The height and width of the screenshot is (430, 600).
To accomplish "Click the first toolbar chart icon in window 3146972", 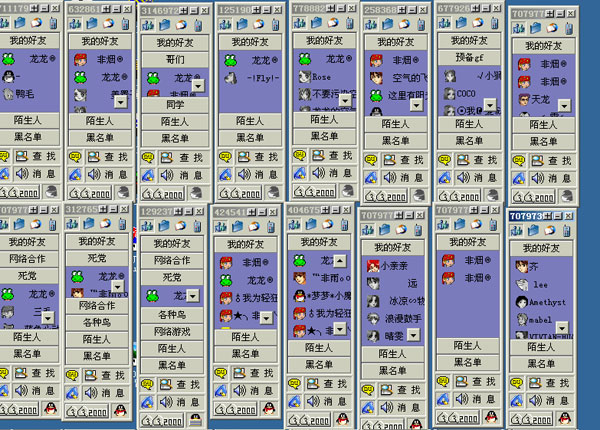I will pyautogui.click(x=148, y=26).
